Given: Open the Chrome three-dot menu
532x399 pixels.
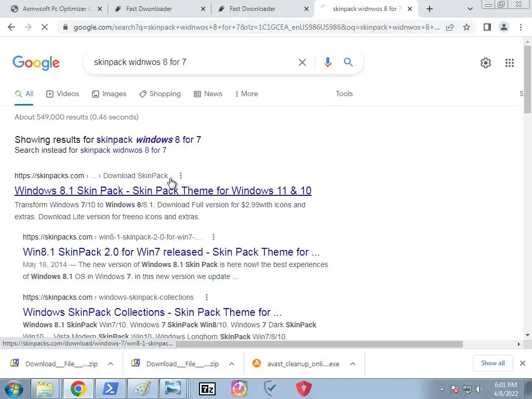Looking at the screenshot, I should click(521, 27).
